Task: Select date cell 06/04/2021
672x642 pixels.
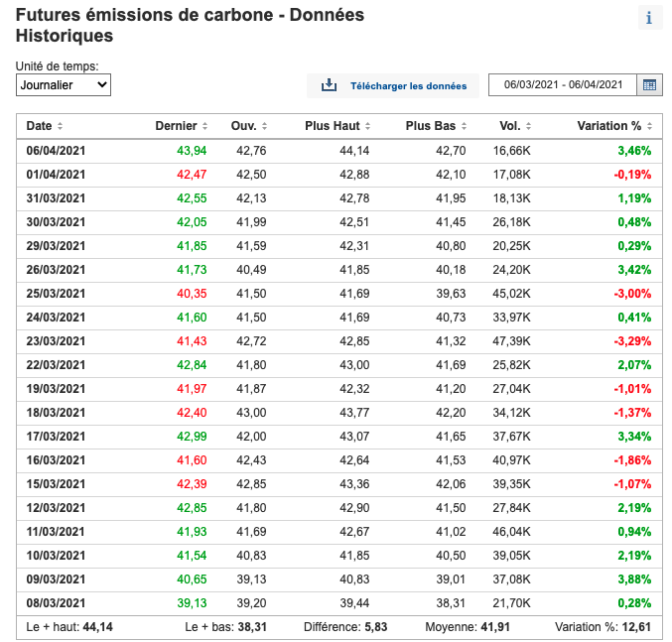Action: tap(56, 151)
